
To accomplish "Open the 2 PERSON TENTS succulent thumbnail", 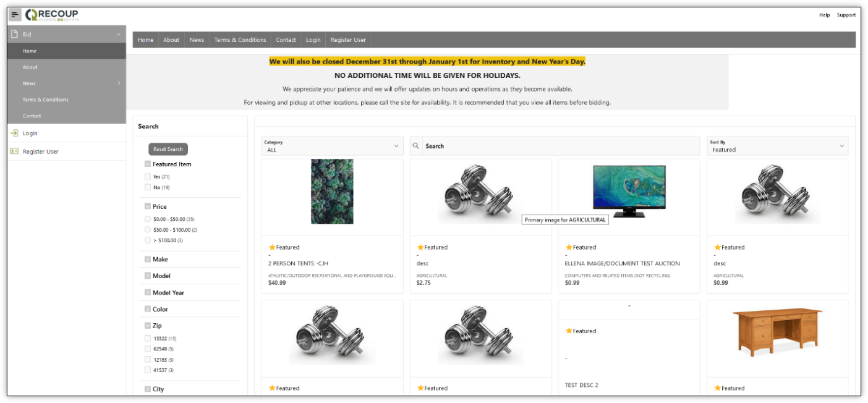I will coord(332,192).
